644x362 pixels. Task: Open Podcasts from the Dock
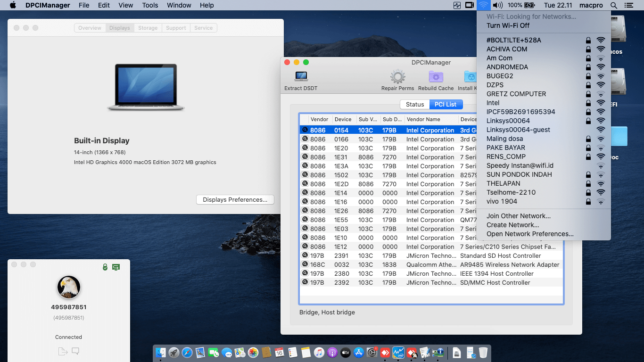[x=332, y=352]
